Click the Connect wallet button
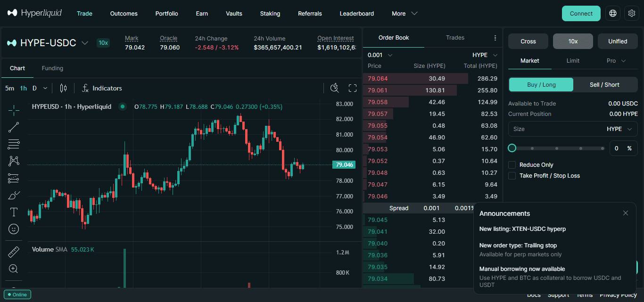The image size is (644, 302). click(x=581, y=13)
